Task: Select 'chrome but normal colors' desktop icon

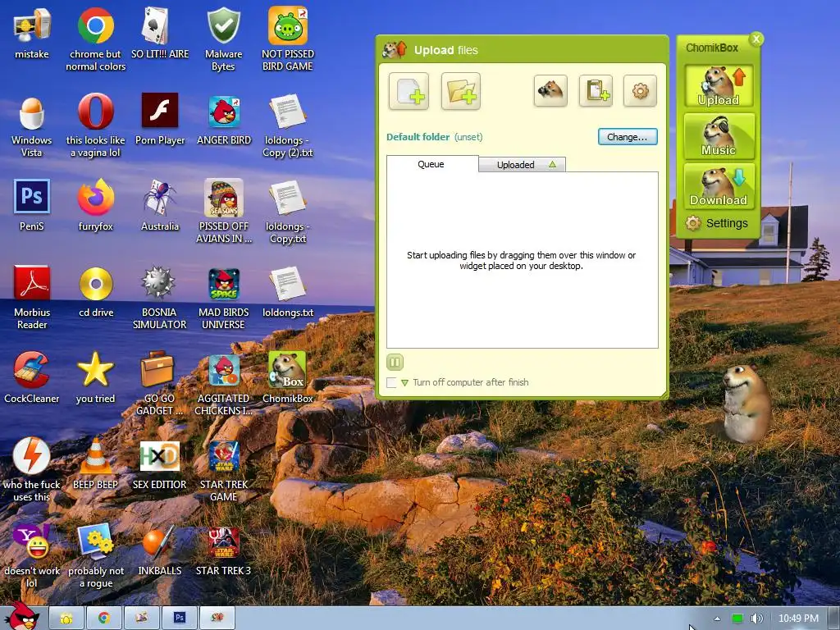Action: 96,39
